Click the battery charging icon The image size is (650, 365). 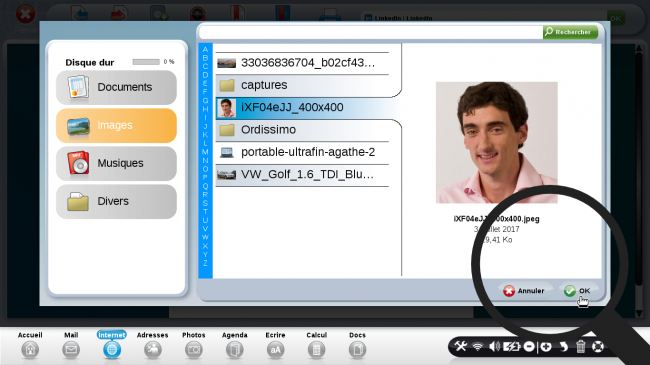click(511, 346)
